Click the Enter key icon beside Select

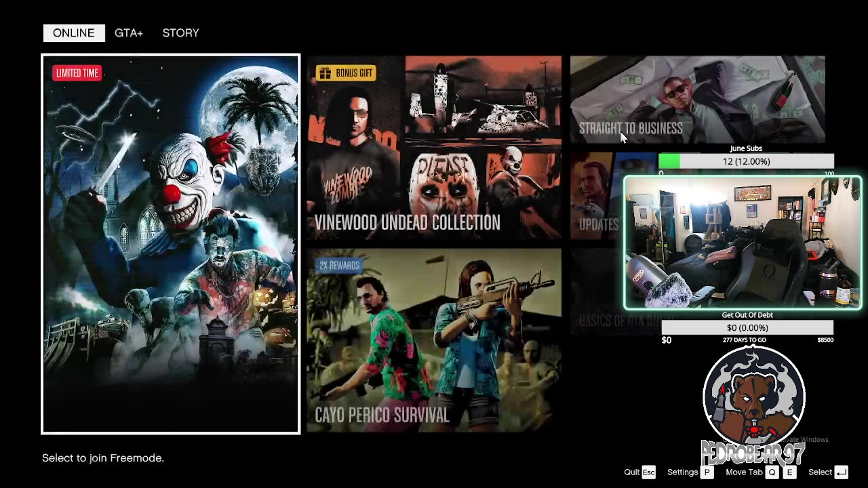[x=841, y=472]
